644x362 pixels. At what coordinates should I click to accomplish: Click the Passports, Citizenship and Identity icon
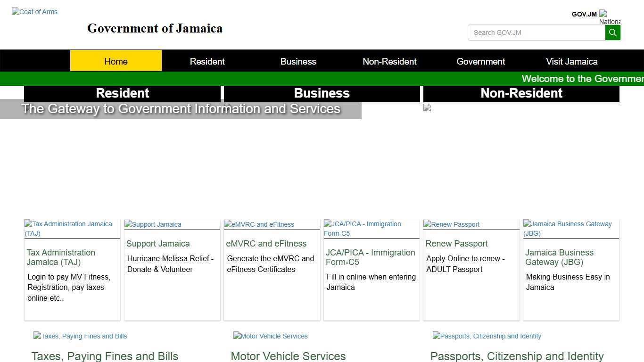[x=487, y=336]
